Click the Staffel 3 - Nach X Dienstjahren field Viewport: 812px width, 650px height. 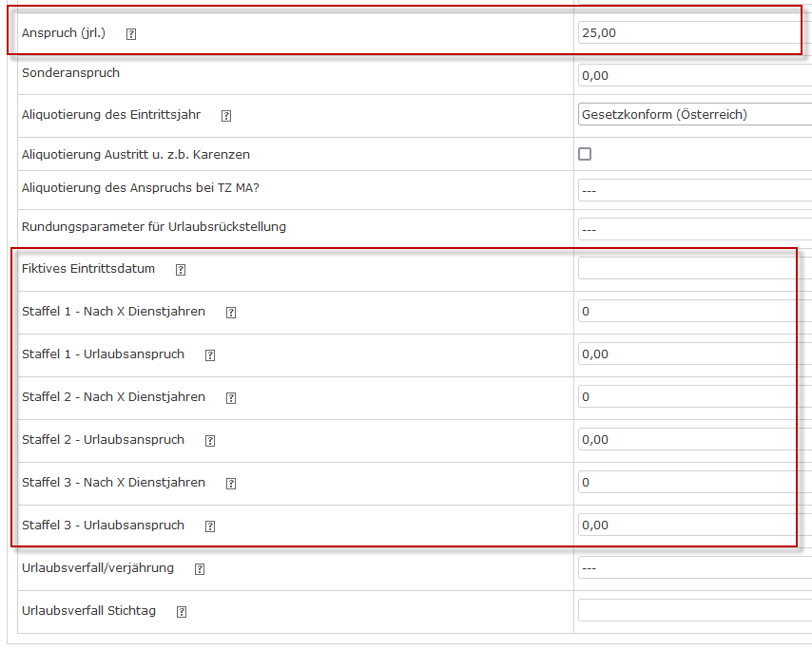[x=694, y=483]
